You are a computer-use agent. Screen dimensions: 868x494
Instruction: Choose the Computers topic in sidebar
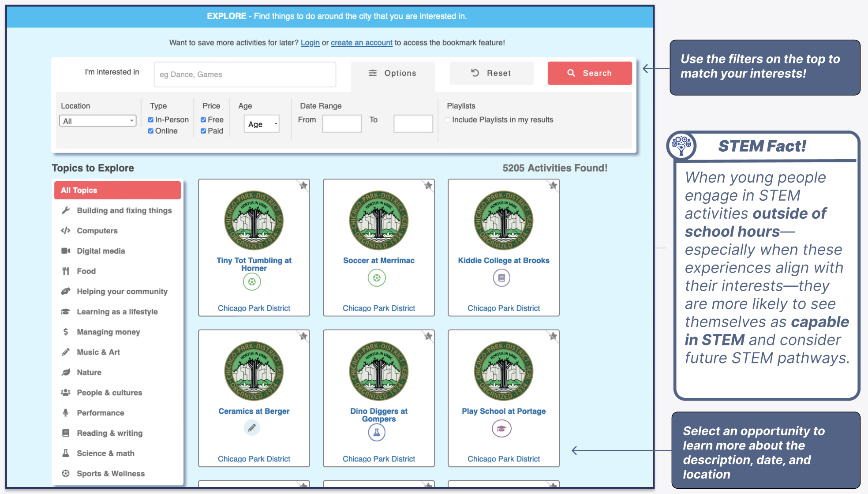pyautogui.click(x=97, y=231)
